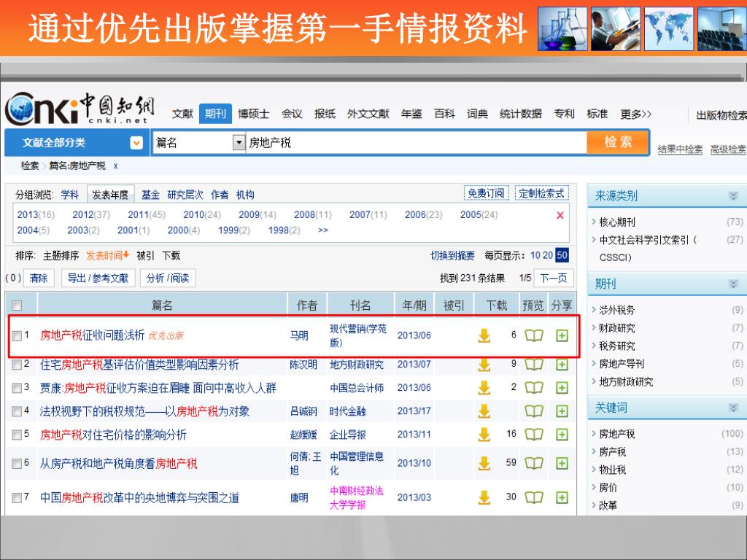This screenshot has width=747, height=560.
Task: Collapse the 来源类别 panel
Action: (733, 195)
